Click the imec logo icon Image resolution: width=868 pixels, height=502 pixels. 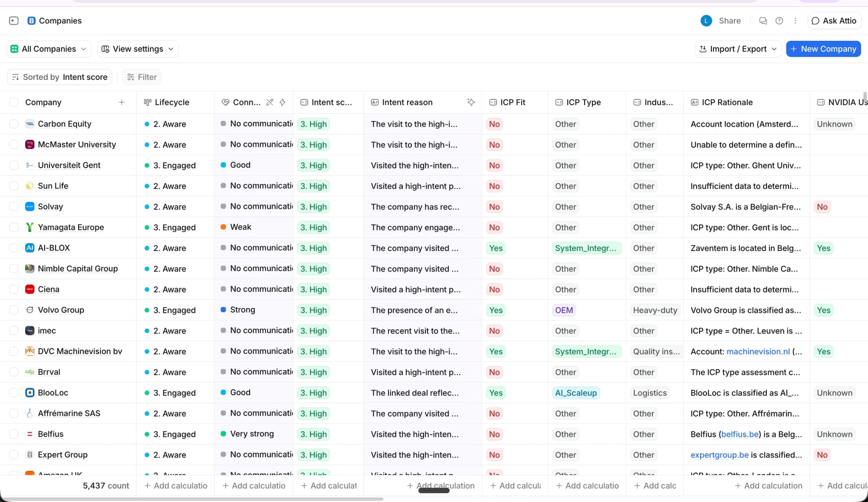(x=30, y=330)
